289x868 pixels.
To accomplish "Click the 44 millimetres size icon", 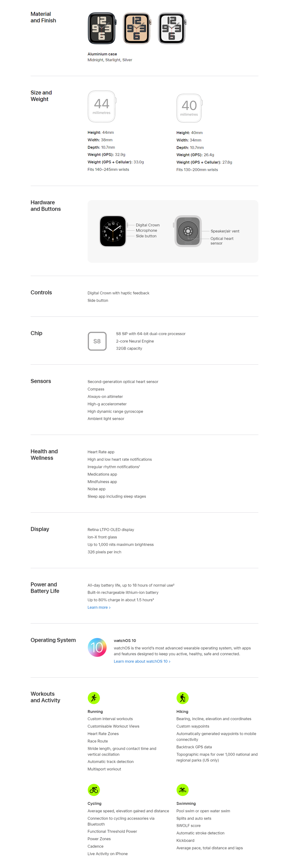I will pos(102,106).
